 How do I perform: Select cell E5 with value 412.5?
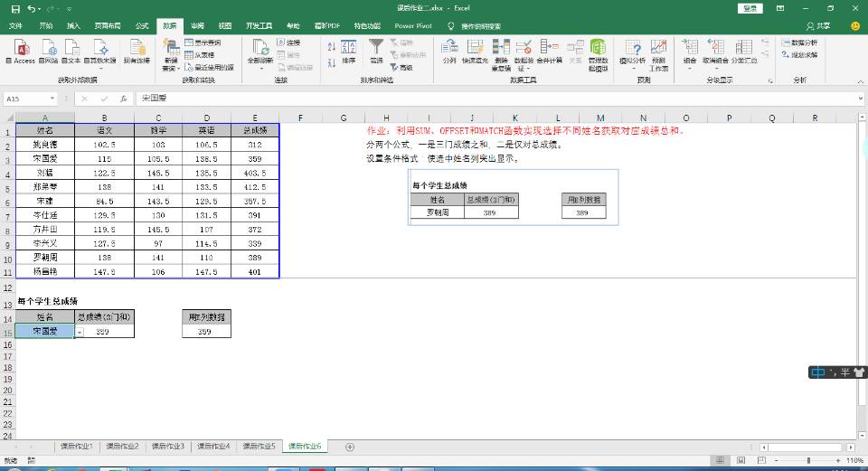[255, 187]
